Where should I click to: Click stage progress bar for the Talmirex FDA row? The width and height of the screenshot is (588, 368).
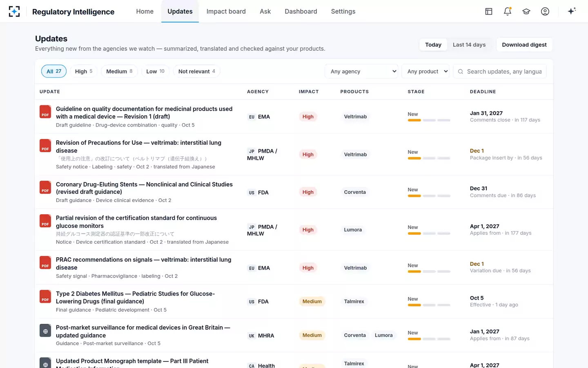tap(429, 305)
